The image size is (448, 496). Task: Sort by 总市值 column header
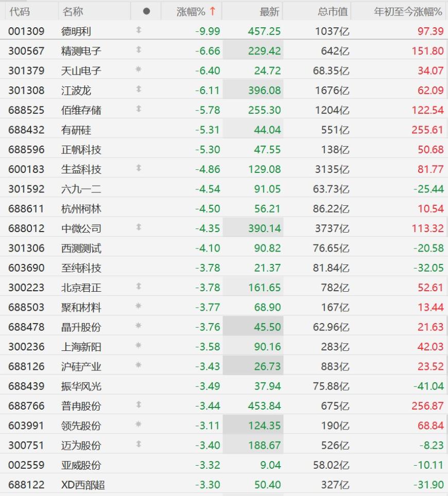tap(333, 12)
